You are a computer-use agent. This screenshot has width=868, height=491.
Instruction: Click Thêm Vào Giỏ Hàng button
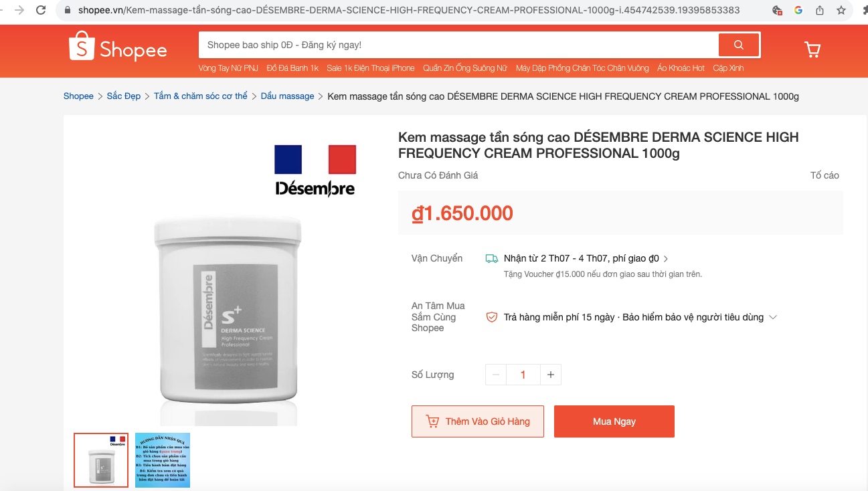point(478,421)
